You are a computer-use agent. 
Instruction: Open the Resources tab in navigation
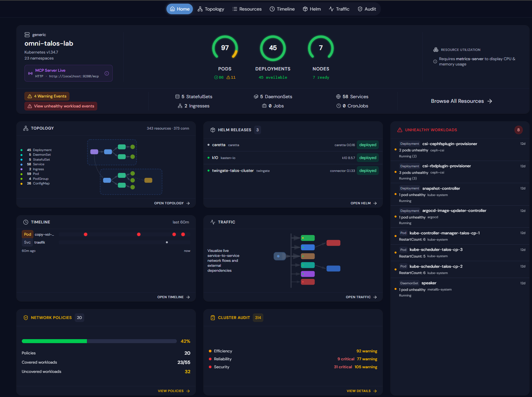click(x=247, y=9)
